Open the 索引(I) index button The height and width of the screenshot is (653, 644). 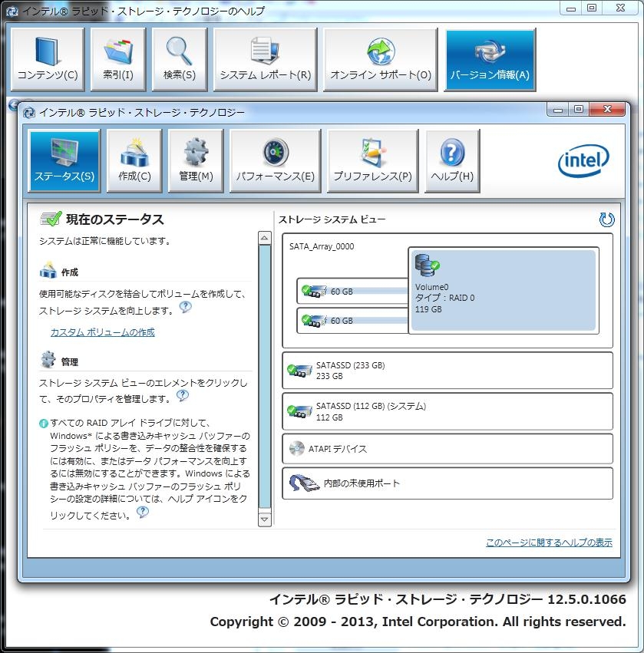click(x=118, y=59)
